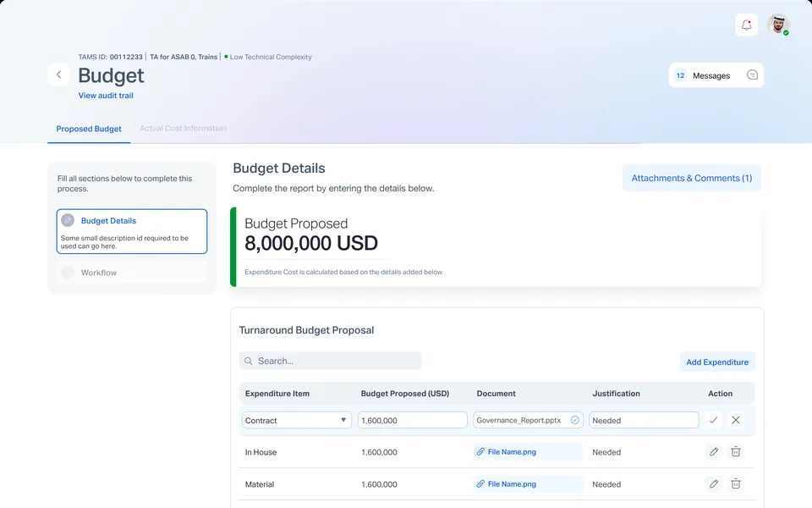Click the messages count badge 12
This screenshot has height=508, width=812.
pyautogui.click(x=680, y=75)
